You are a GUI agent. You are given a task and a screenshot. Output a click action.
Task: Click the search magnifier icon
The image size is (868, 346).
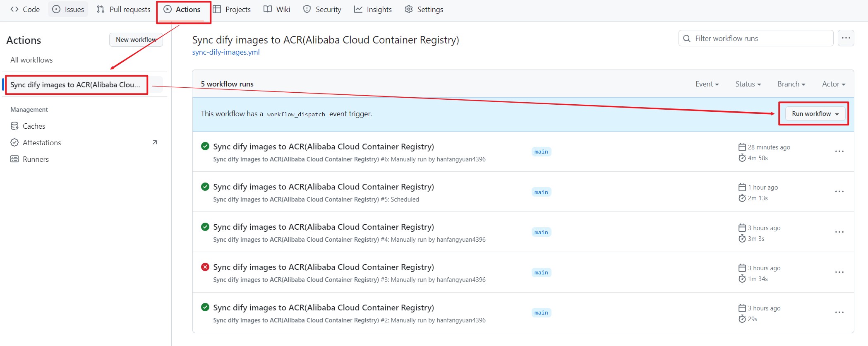[687, 38]
